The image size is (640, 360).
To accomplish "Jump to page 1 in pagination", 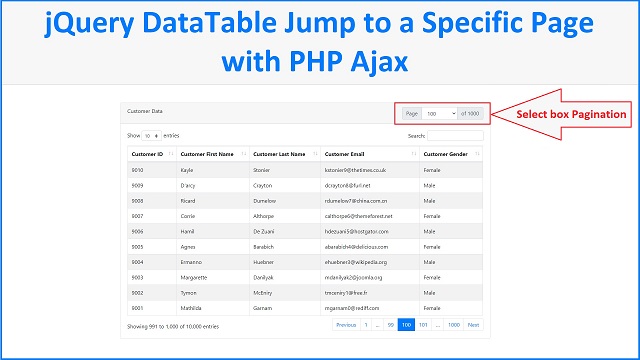I will tap(366, 325).
